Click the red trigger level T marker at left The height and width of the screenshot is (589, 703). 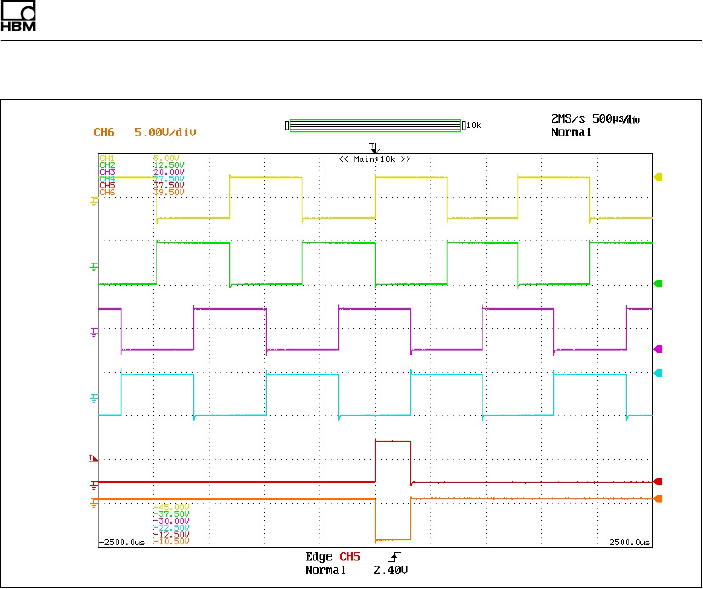(94, 458)
